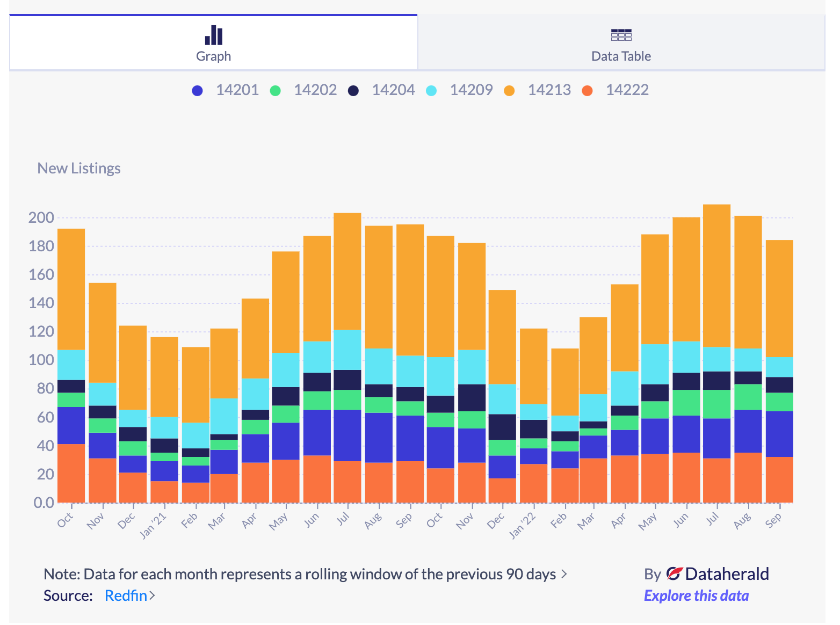840x625 pixels.
Task: Click the Dataherald logo icon
Action: click(675, 573)
